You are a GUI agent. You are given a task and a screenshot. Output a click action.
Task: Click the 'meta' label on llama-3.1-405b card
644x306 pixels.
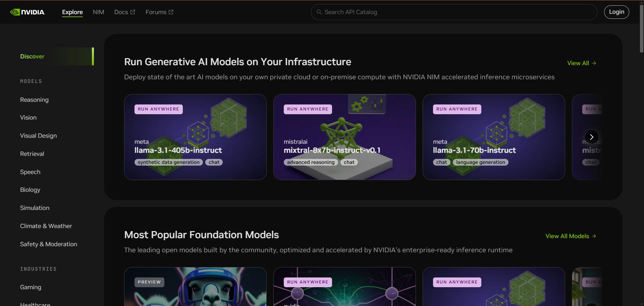point(142,142)
